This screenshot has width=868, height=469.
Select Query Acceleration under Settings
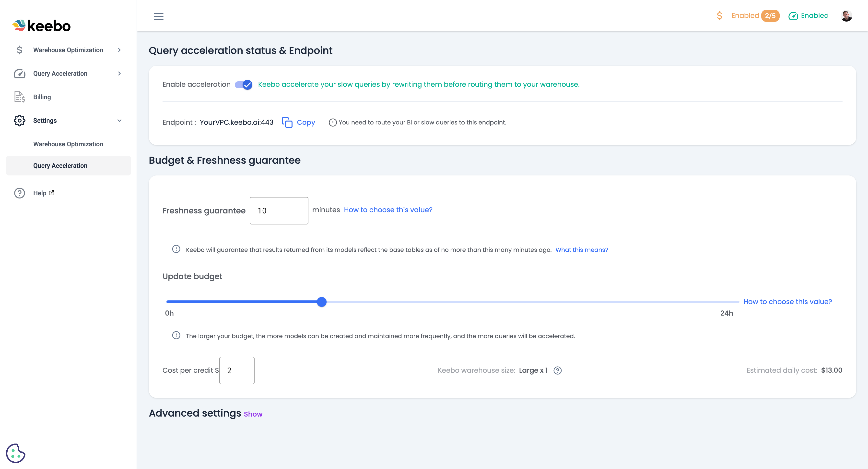pyautogui.click(x=68, y=166)
